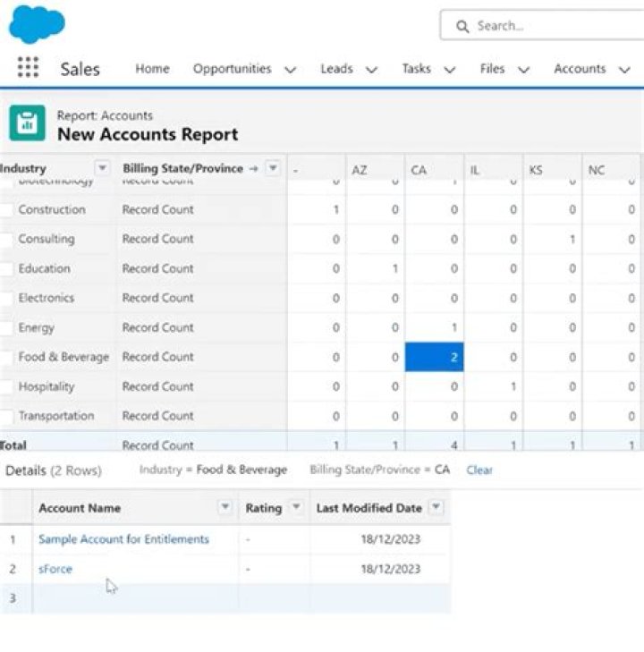The width and height of the screenshot is (644, 652).
Task: Expand the Leads tab dropdown chevron
Action: click(371, 70)
